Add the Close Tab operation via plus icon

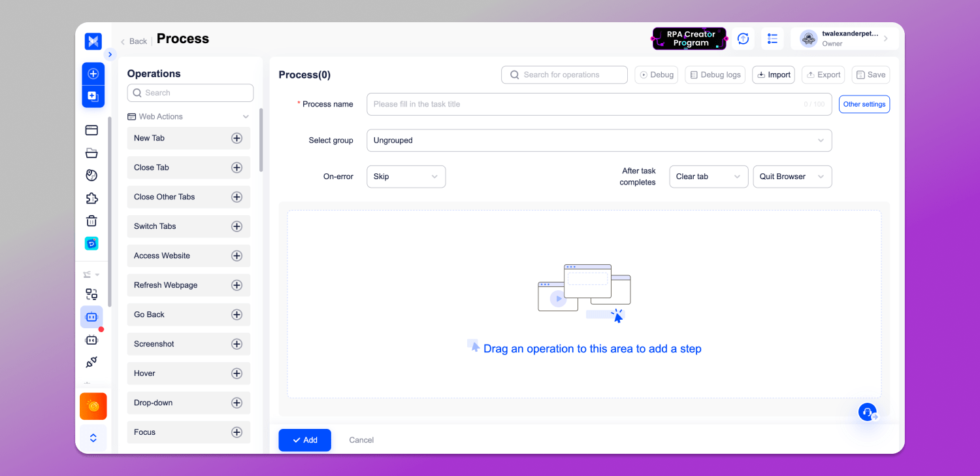[x=237, y=167]
